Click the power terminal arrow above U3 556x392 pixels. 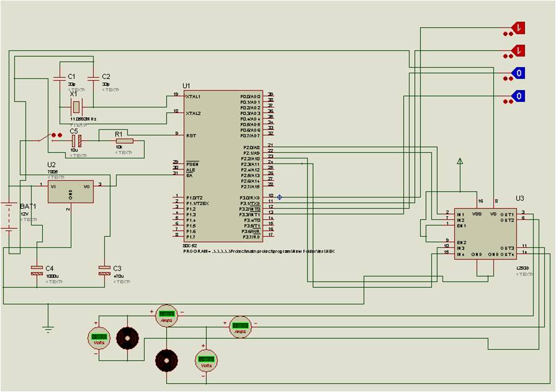point(460,162)
